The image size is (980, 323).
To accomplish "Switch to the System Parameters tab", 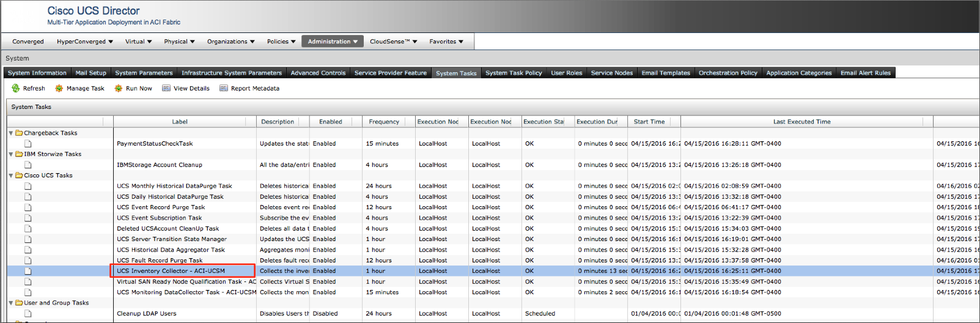I will [144, 73].
